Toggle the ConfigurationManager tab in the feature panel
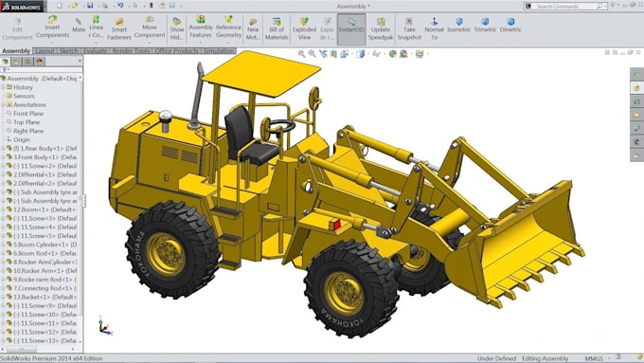The height and width of the screenshot is (363, 644). 27,62
